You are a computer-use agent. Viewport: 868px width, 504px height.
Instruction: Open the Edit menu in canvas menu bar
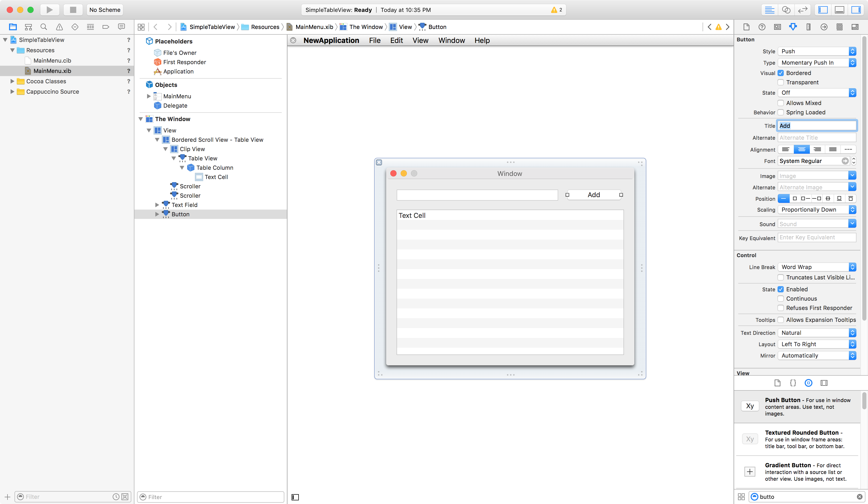[x=397, y=40]
